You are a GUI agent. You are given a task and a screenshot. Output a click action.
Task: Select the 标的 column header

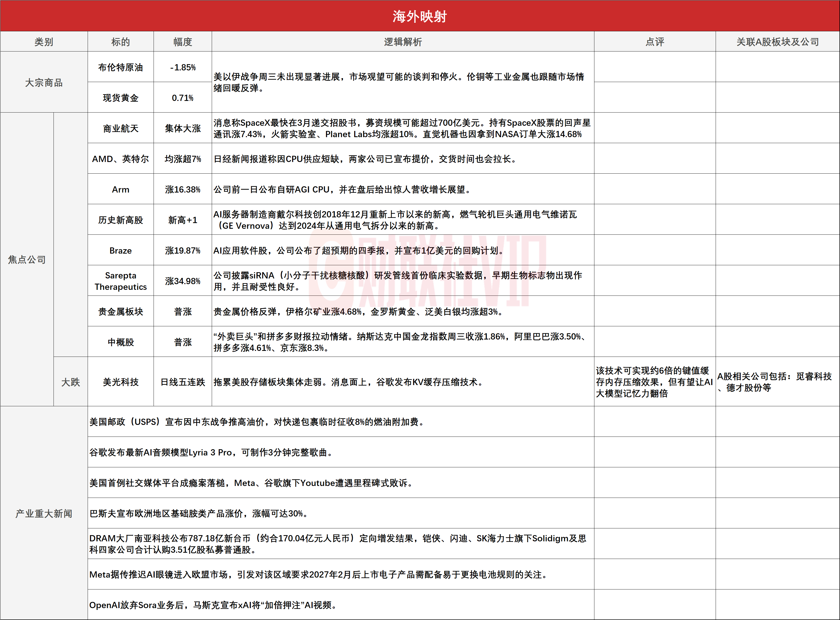pyautogui.click(x=120, y=42)
